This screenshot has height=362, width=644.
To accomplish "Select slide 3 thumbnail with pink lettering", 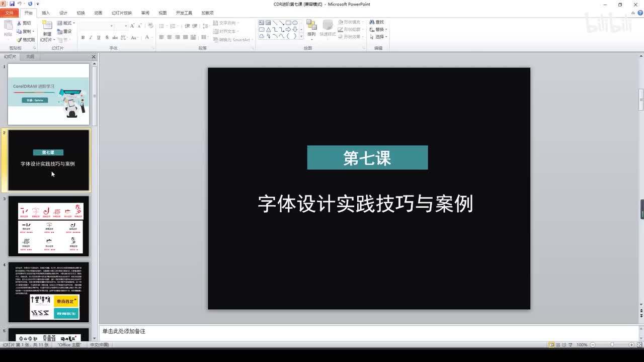I will coord(48,226).
